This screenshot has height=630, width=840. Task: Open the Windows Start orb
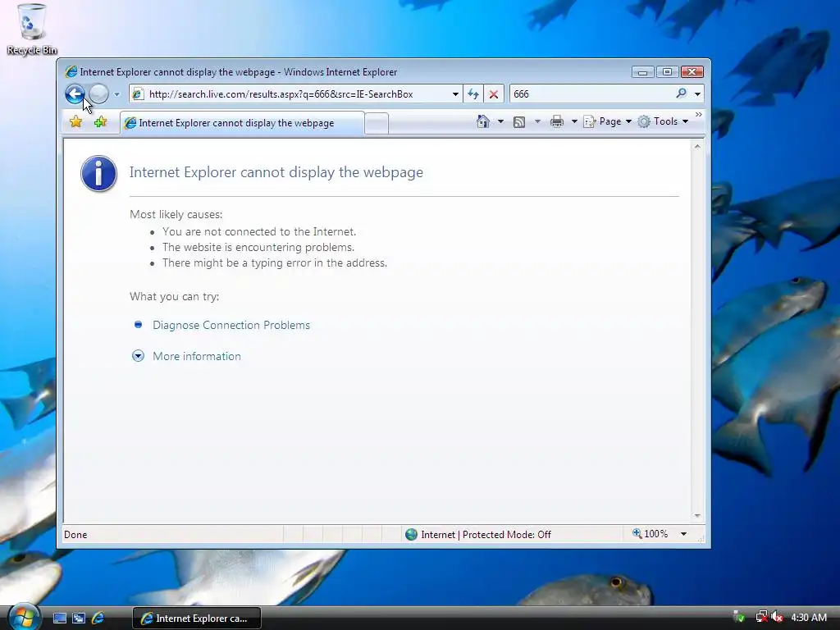point(24,616)
